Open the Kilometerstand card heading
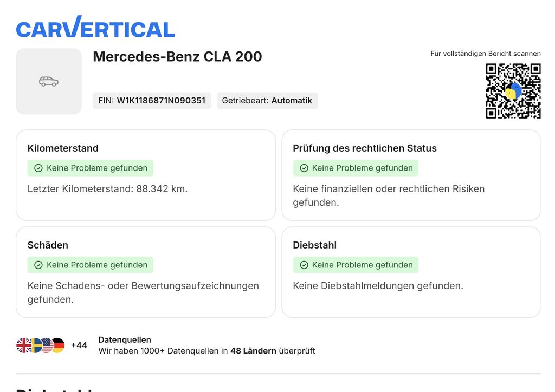This screenshot has width=555, height=392. coord(63,148)
